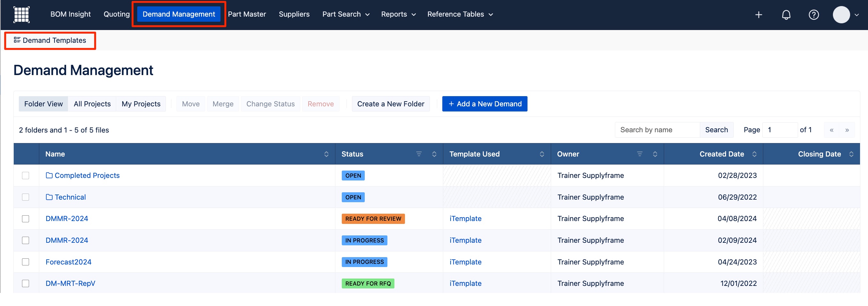Open the help question mark icon
Viewport: 868px width, 306px height.
pyautogui.click(x=814, y=15)
